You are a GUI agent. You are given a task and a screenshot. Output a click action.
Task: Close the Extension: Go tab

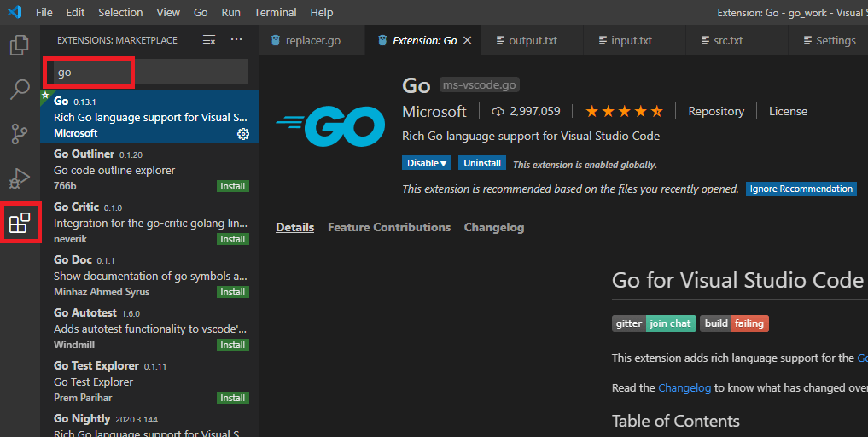click(467, 40)
